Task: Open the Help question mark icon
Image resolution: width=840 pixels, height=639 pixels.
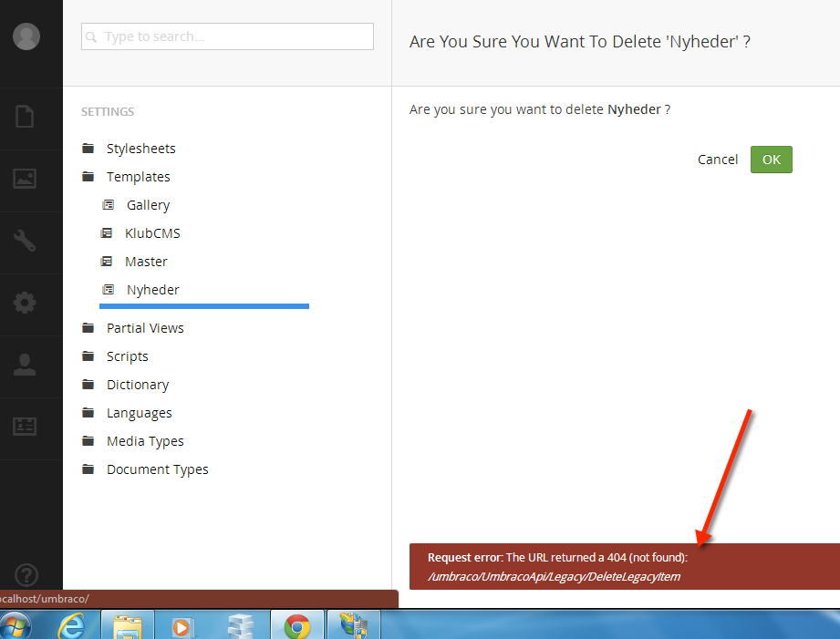Action: [26, 574]
